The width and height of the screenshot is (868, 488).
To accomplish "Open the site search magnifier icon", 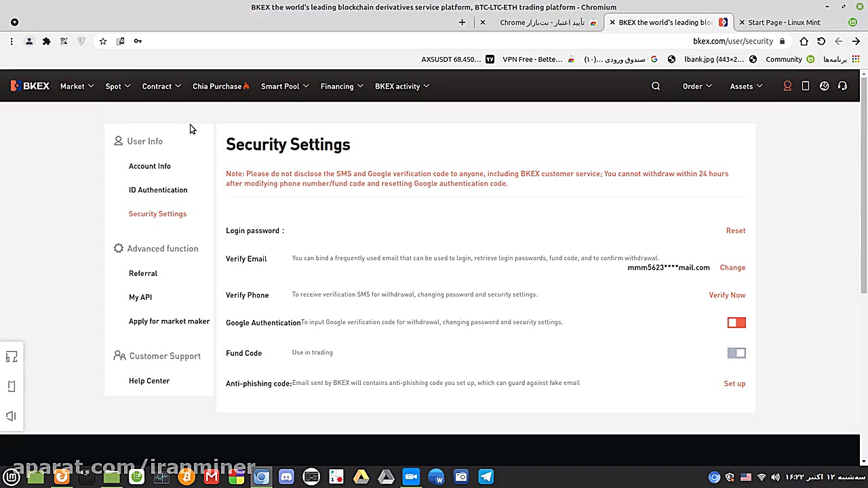I will 656,86.
